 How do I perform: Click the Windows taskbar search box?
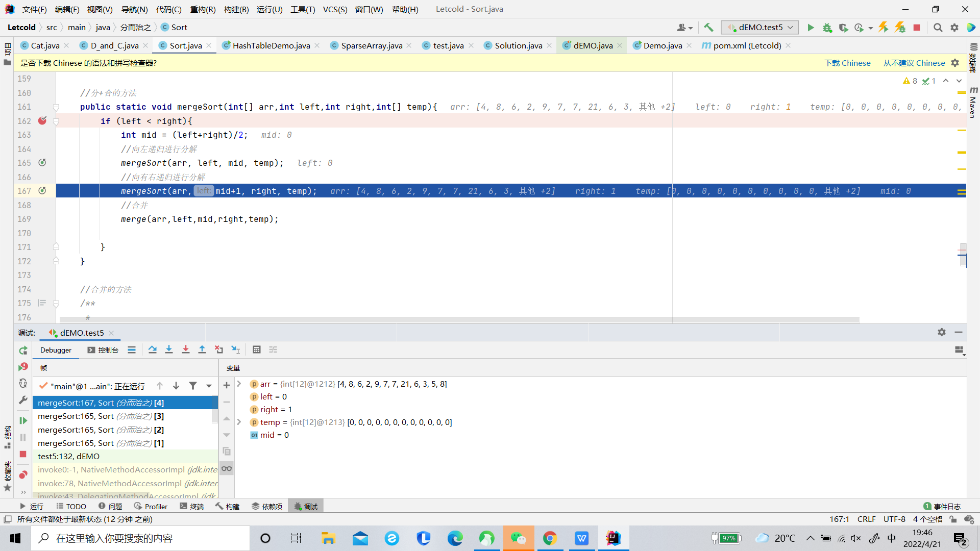140,538
